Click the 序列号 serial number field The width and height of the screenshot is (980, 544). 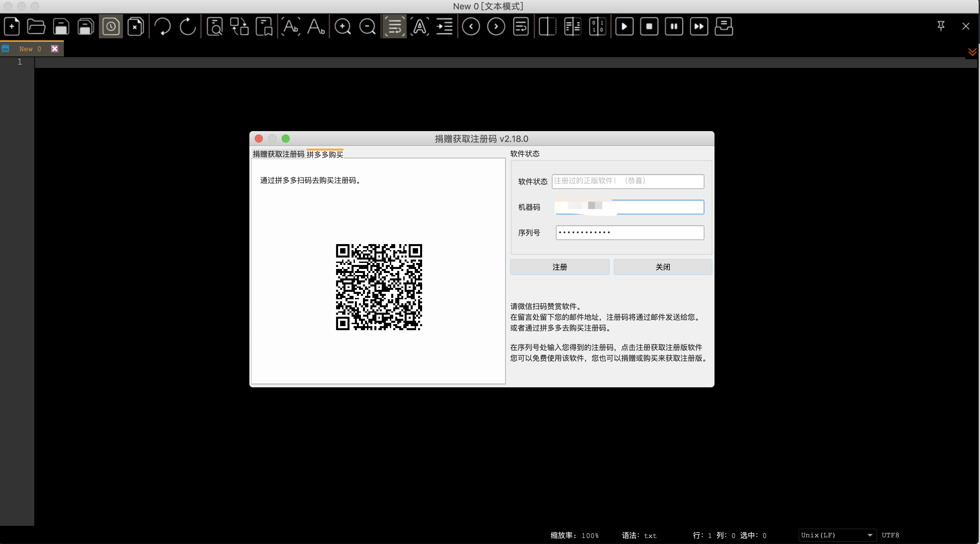629,233
